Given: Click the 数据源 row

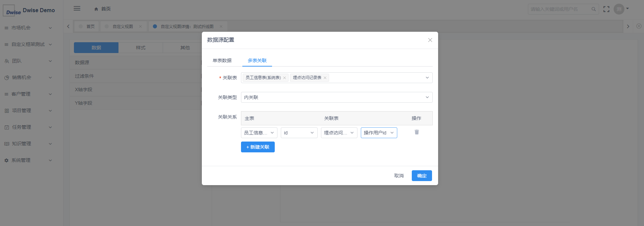Looking at the screenshot, I should tap(136, 62).
